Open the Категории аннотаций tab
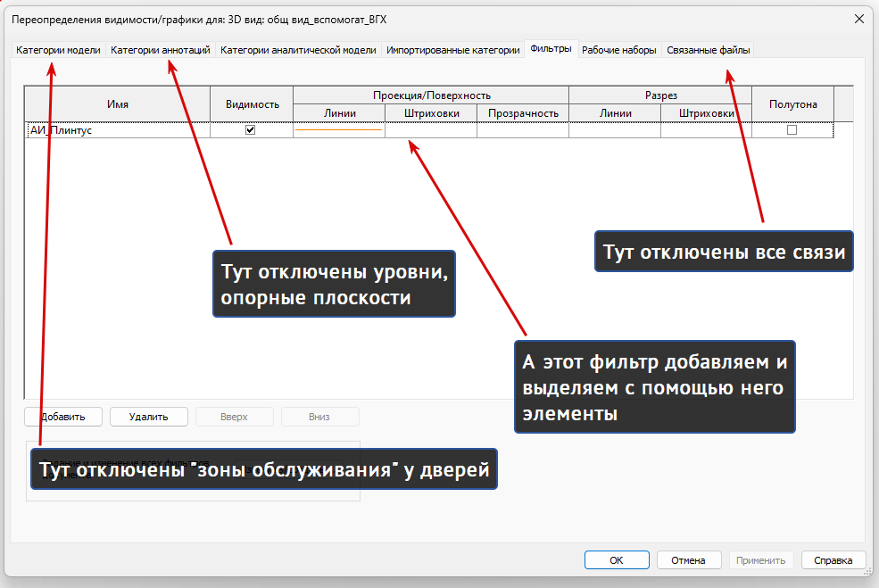Image resolution: width=879 pixels, height=588 pixels. coord(161,50)
